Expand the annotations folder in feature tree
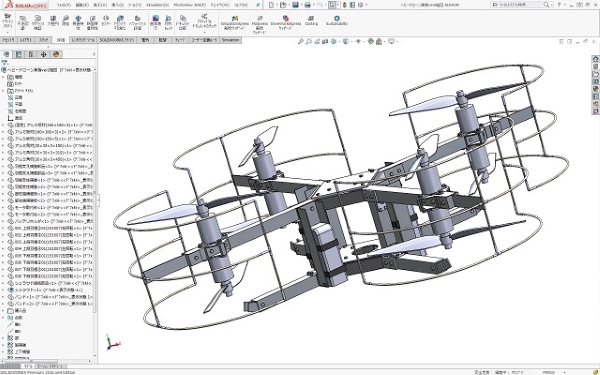This screenshot has height=375, width=600. [x=3, y=91]
